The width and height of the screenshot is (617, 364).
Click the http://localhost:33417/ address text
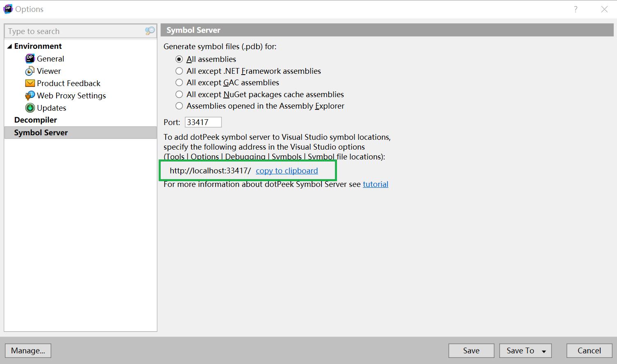210,171
